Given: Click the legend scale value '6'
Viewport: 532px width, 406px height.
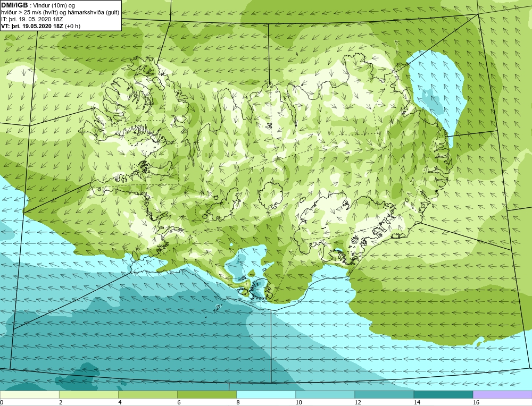Looking at the screenshot, I should (179, 402).
